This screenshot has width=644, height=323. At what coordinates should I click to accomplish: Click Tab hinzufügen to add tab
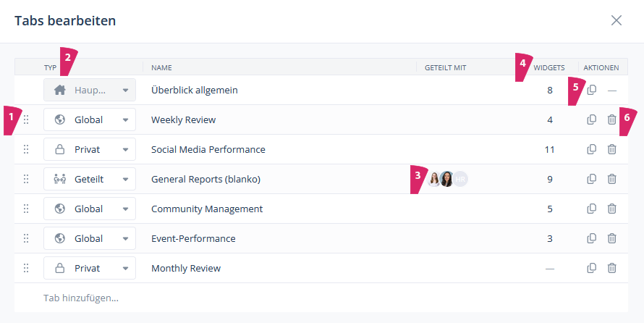[x=81, y=298]
